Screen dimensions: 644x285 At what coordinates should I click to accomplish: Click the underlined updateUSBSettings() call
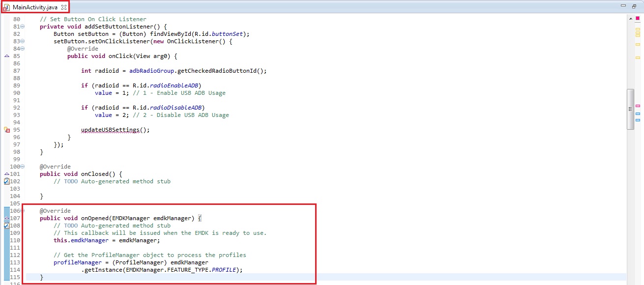[x=115, y=130]
